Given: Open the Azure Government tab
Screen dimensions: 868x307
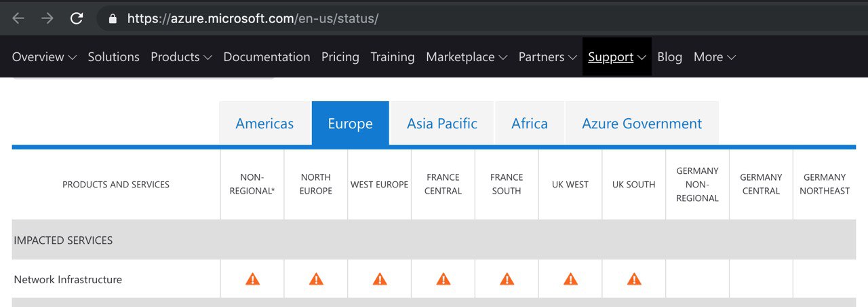Looking at the screenshot, I should click(x=642, y=123).
